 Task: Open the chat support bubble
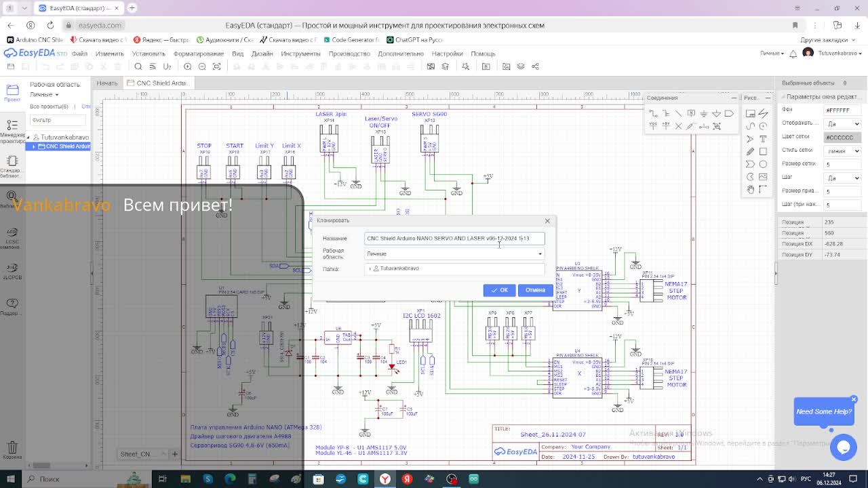pyautogui.click(x=844, y=447)
